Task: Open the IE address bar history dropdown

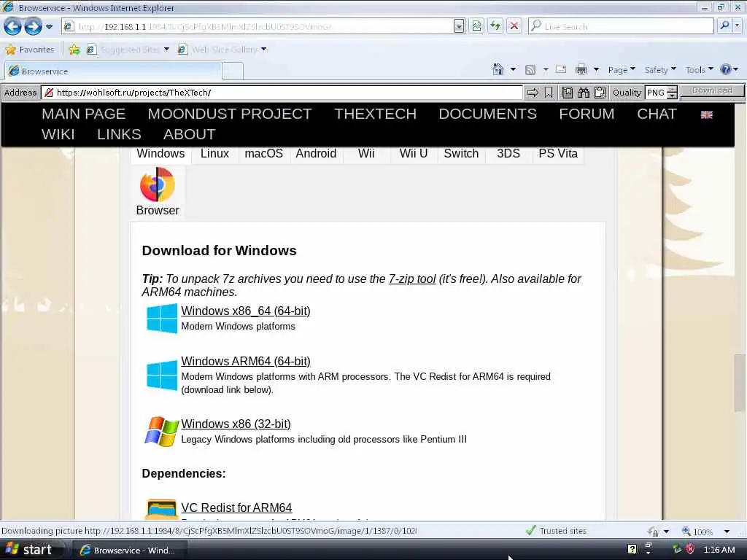Action: (459, 26)
